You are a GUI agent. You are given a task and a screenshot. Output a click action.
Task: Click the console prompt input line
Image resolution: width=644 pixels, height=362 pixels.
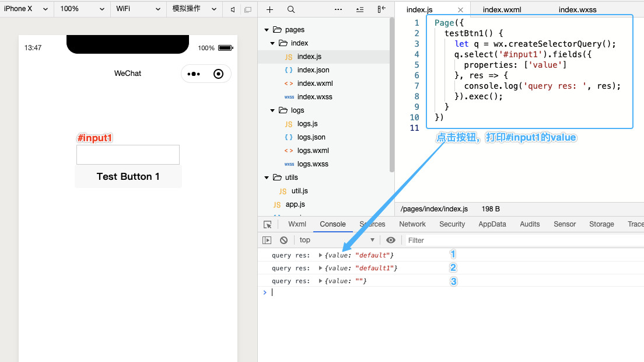point(456,293)
